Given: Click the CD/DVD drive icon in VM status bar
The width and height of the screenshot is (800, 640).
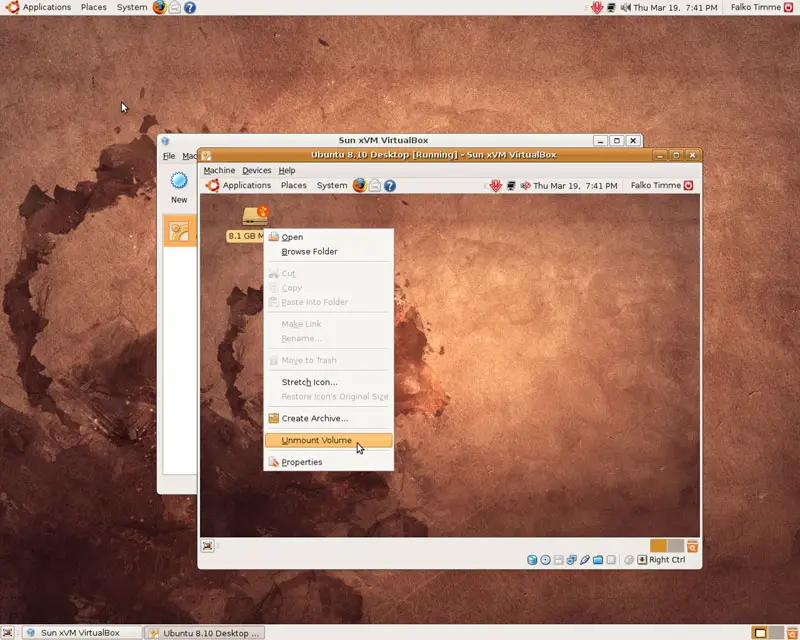Looking at the screenshot, I should click(545, 560).
